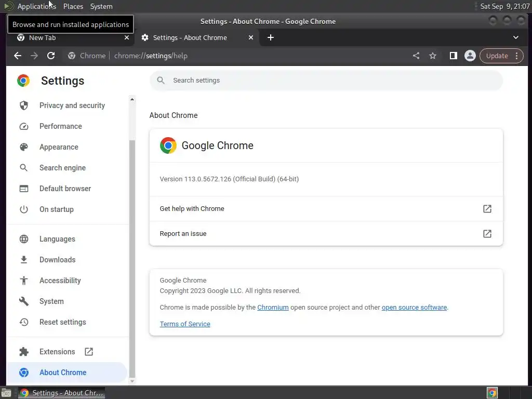Open System settings in sidebar
The image size is (532, 399).
pyautogui.click(x=67, y=301)
